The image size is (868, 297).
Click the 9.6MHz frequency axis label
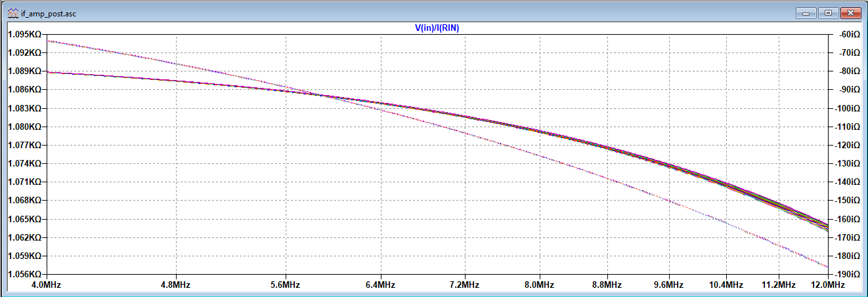pyautogui.click(x=669, y=285)
